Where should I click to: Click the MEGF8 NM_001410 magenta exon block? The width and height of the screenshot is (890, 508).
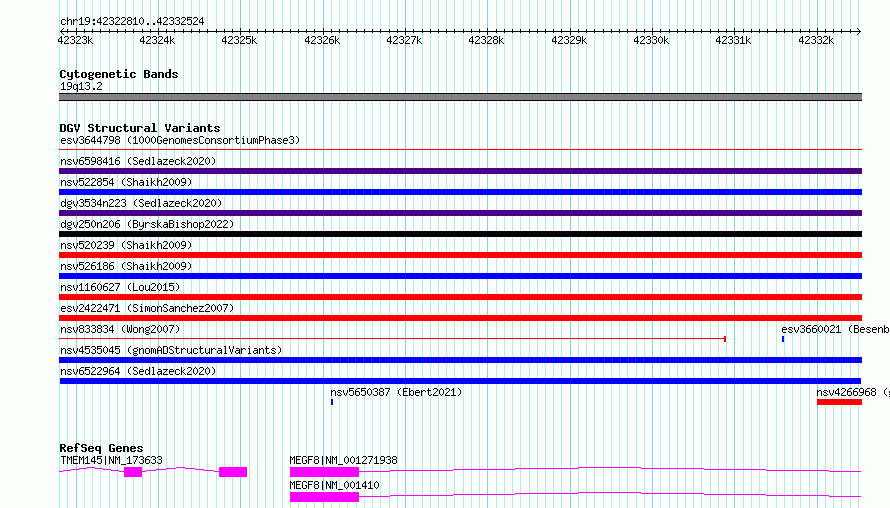[324, 497]
